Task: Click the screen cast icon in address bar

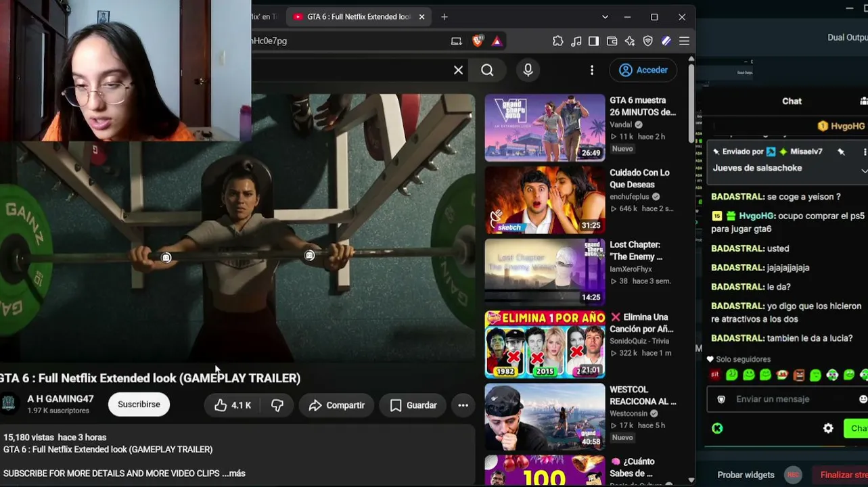Action: click(457, 41)
